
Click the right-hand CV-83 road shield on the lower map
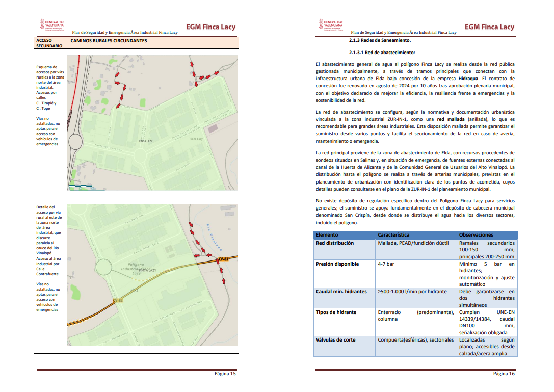coord(223,259)
